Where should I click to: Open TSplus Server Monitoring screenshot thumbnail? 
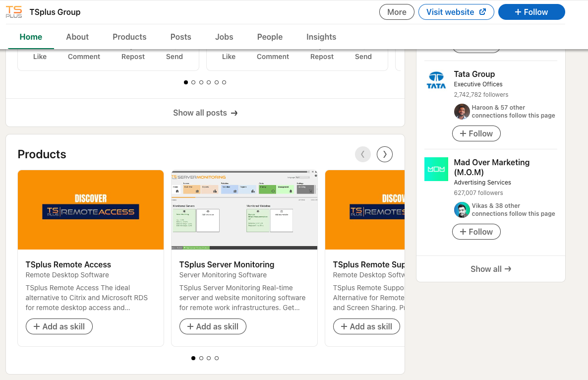tap(244, 210)
